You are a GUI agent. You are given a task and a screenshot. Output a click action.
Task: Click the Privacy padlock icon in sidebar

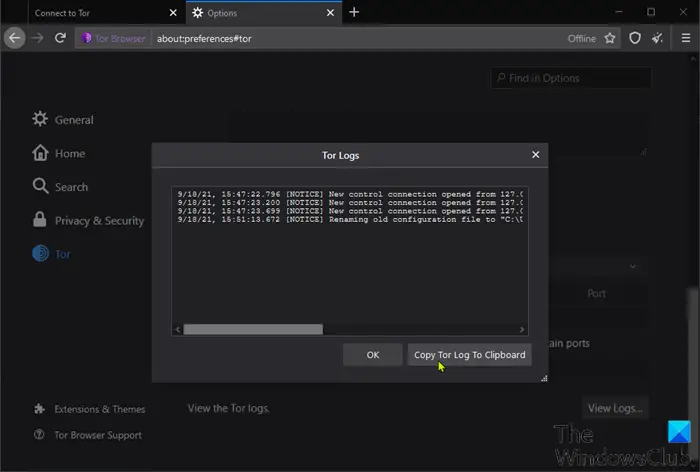coord(40,219)
